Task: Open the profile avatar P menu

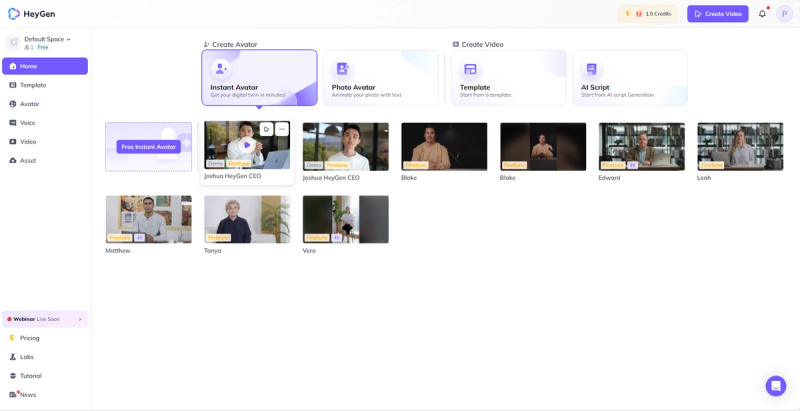Action: click(784, 14)
